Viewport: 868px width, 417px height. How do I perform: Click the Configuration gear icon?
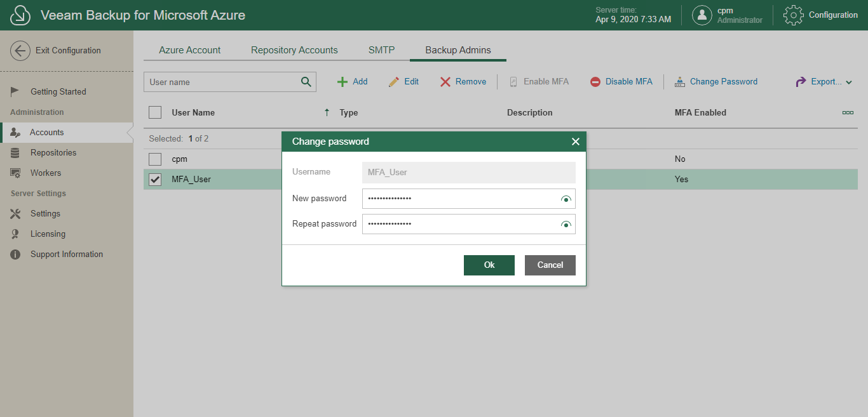(794, 15)
